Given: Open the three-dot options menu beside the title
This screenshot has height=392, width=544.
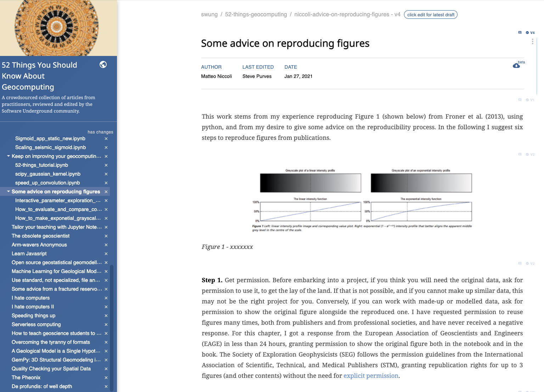Looking at the screenshot, I should point(532,42).
